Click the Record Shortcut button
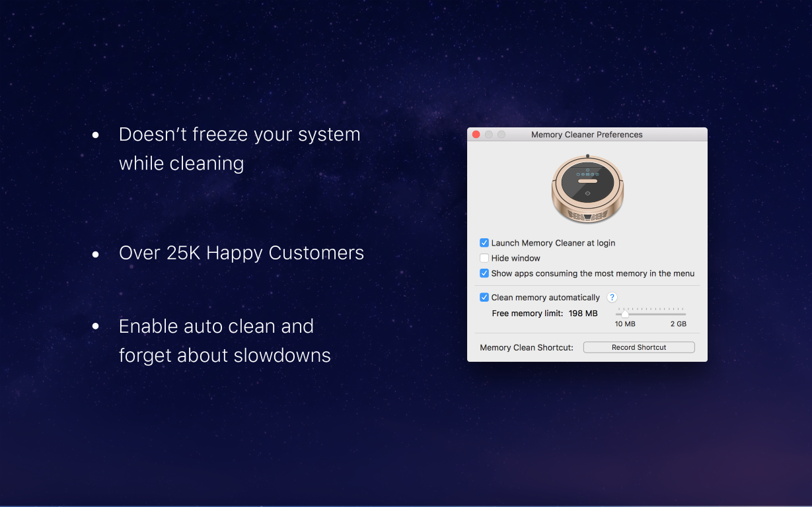 [x=639, y=347]
